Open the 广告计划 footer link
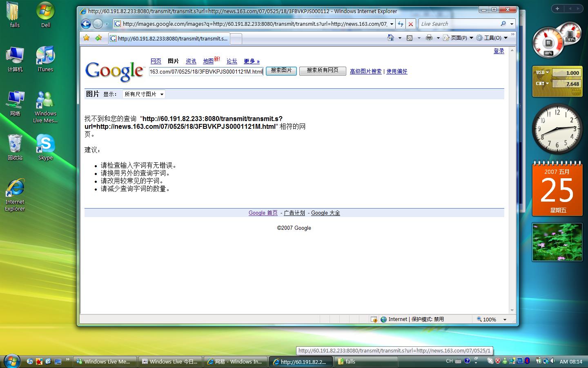This screenshot has width=588, height=368. [x=294, y=213]
